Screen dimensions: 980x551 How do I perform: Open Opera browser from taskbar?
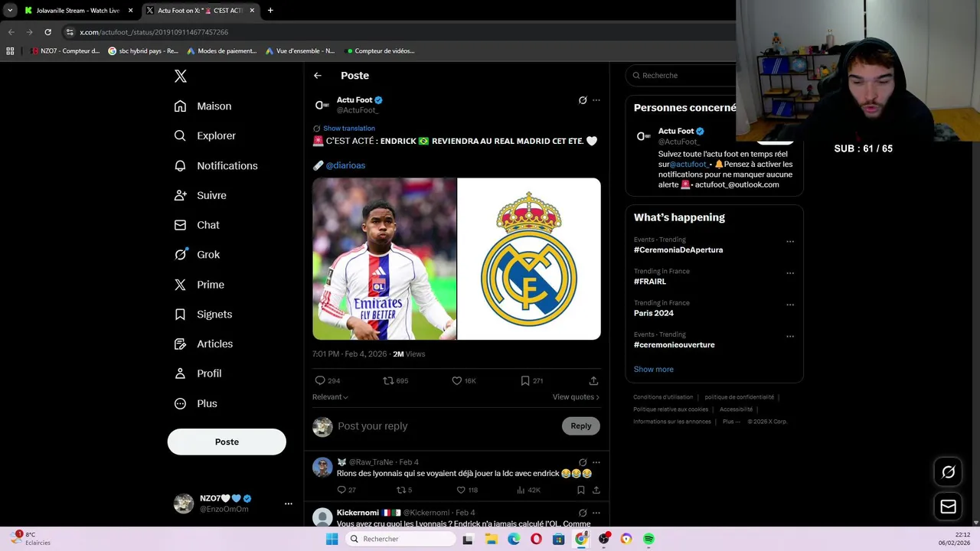click(x=536, y=539)
